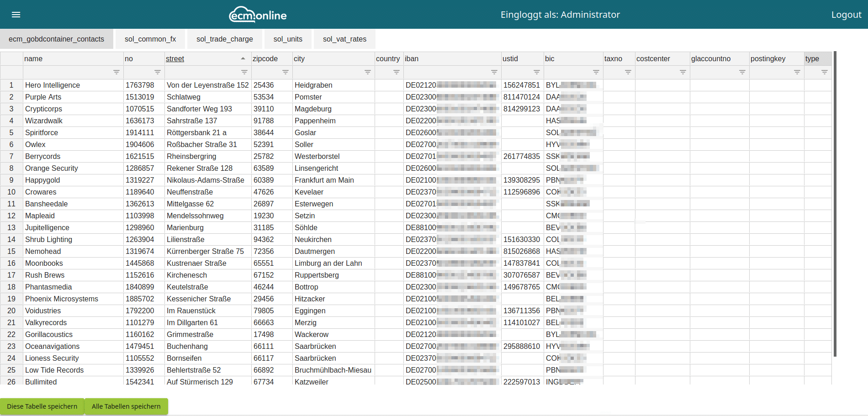Open the sol_trade_charge tab

pyautogui.click(x=225, y=39)
